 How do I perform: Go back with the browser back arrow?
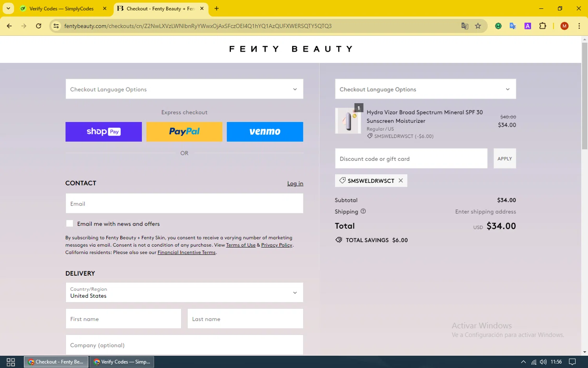pyautogui.click(x=9, y=26)
